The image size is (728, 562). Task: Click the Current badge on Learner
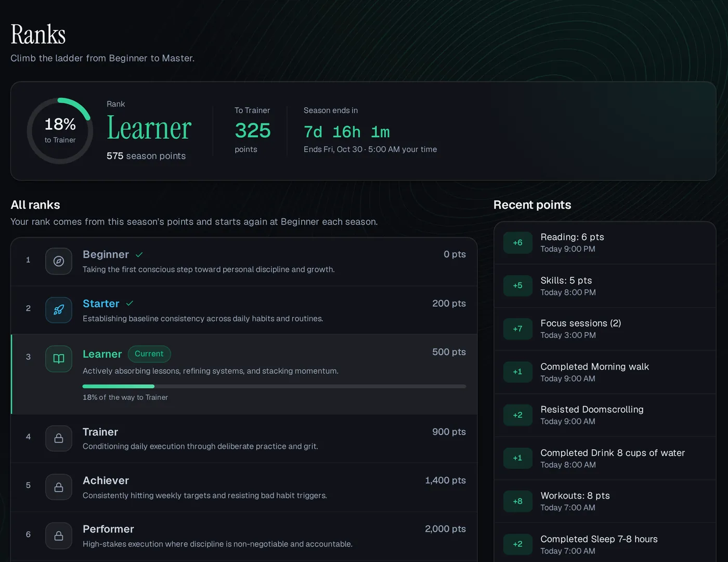click(x=149, y=354)
